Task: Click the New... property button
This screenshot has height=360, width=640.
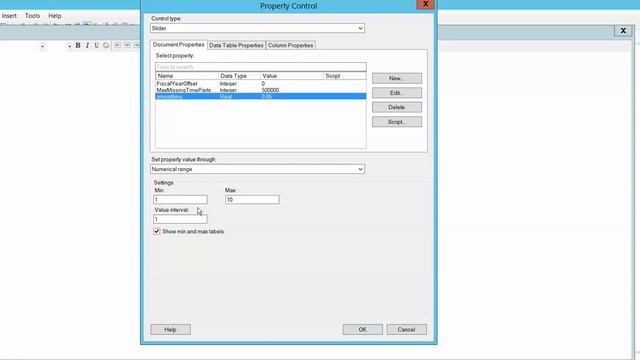Action: (397, 78)
